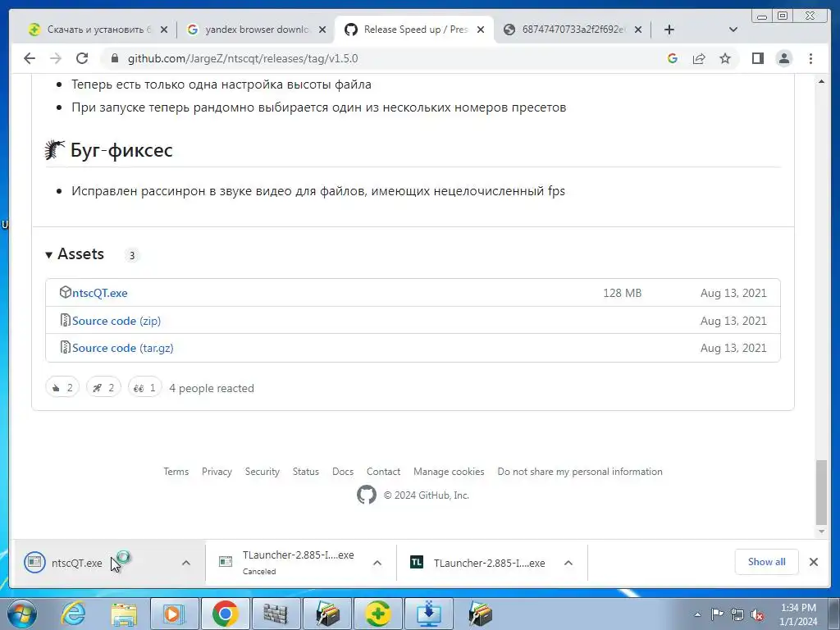Viewport: 840px width, 630px height.
Task: Open the clock showing 1:34 PM
Action: point(798,614)
